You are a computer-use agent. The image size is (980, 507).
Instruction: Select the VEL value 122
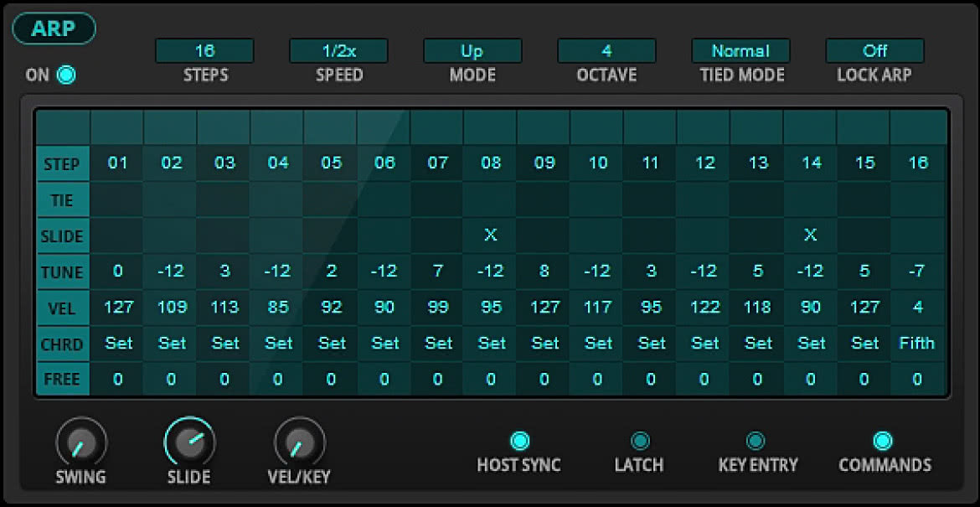[x=704, y=308]
